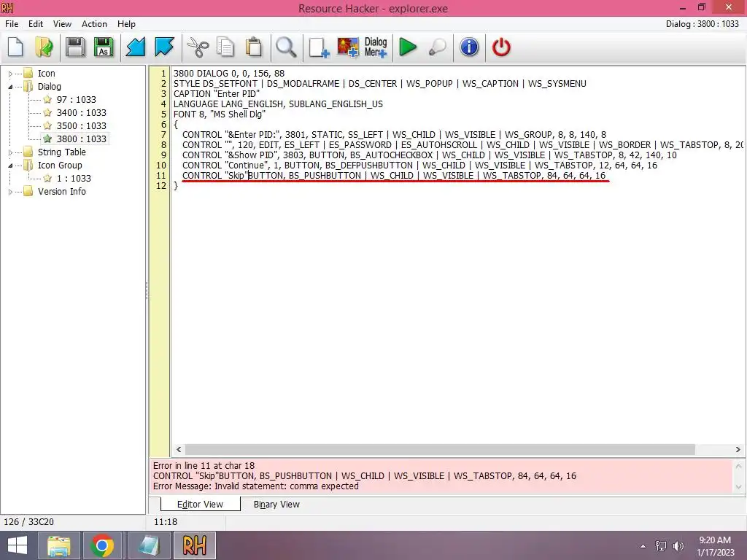Expand the Version Info node
This screenshot has height=560, width=747.
10,192
